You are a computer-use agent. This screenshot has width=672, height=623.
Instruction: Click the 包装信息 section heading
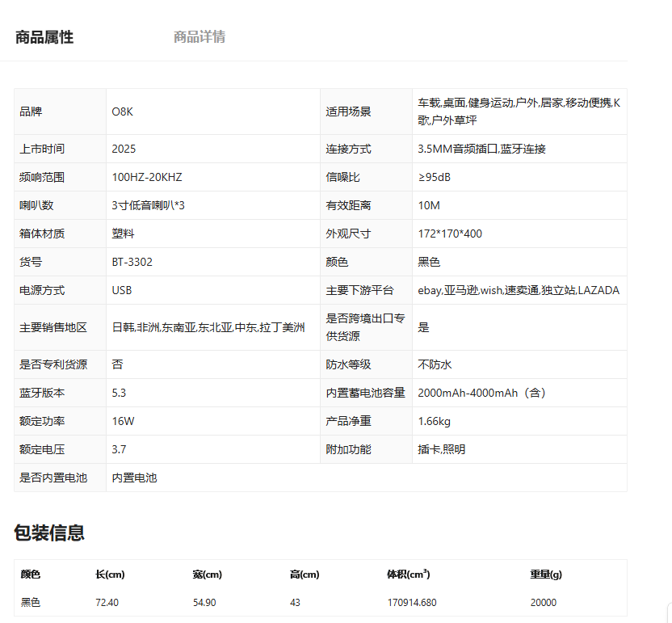(49, 532)
